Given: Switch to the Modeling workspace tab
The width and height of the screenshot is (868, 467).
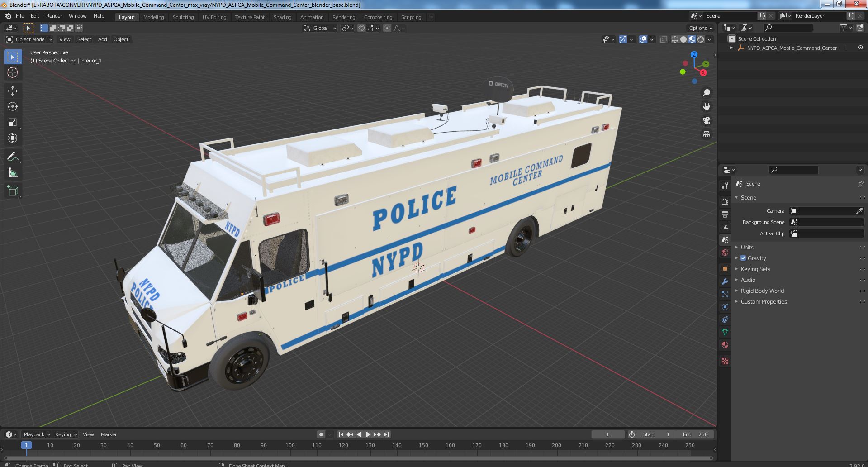Looking at the screenshot, I should click(153, 17).
